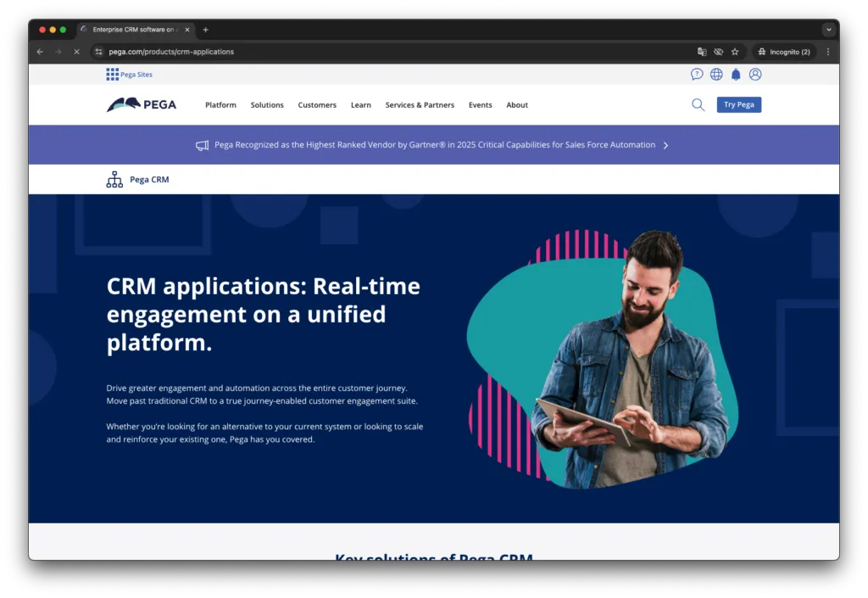Image resolution: width=868 pixels, height=598 pixels.
Task: Toggle Google Translate for this page
Action: coord(703,51)
